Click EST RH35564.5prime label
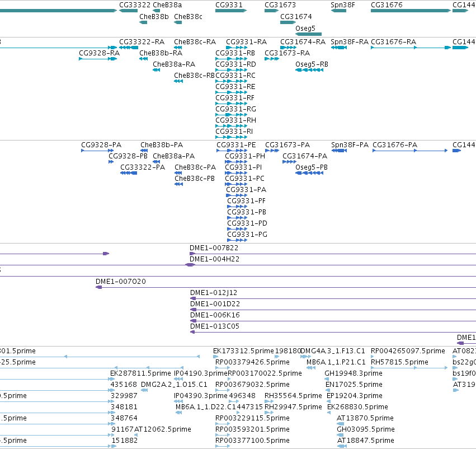Screen dimensions: 476x449 [293, 396]
